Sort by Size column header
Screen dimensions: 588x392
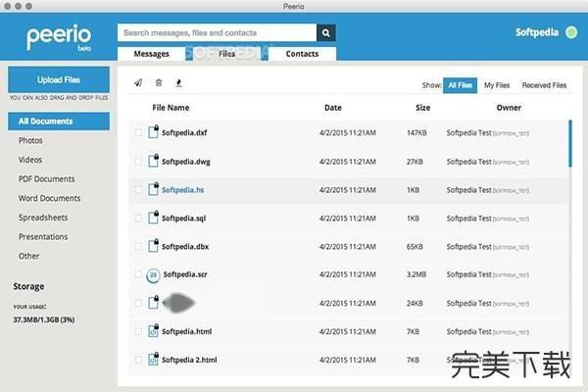click(x=423, y=108)
